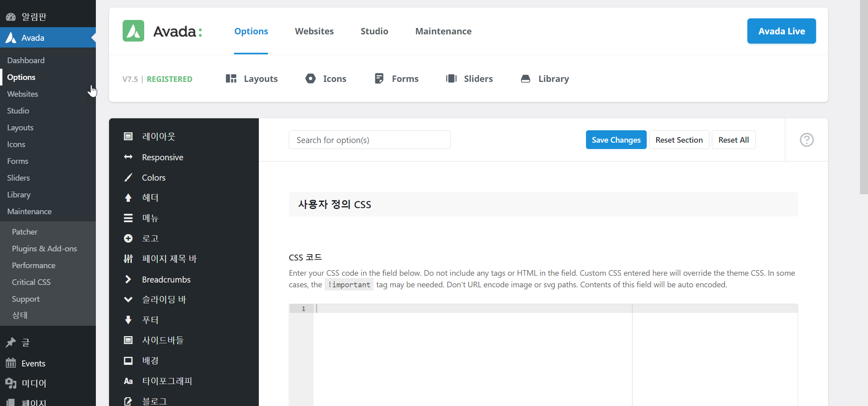868x406 pixels.
Task: Select the Sliders section icon
Action: (451, 79)
